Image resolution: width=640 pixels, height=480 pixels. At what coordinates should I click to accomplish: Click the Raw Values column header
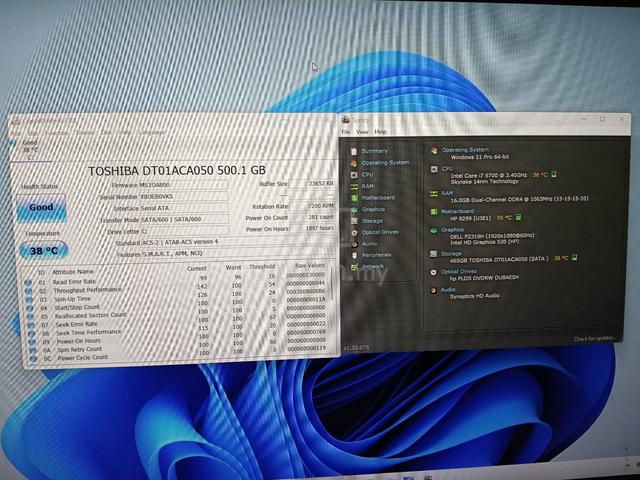point(310,266)
